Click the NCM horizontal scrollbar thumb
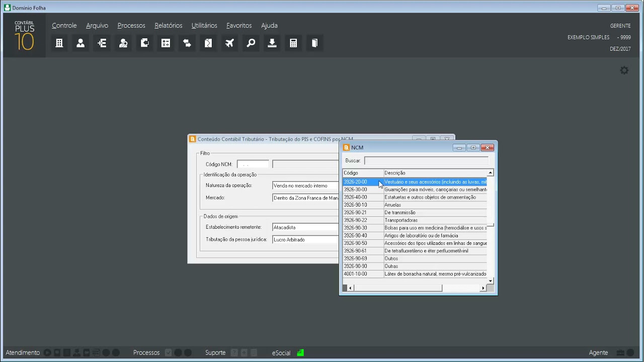 coord(397,288)
